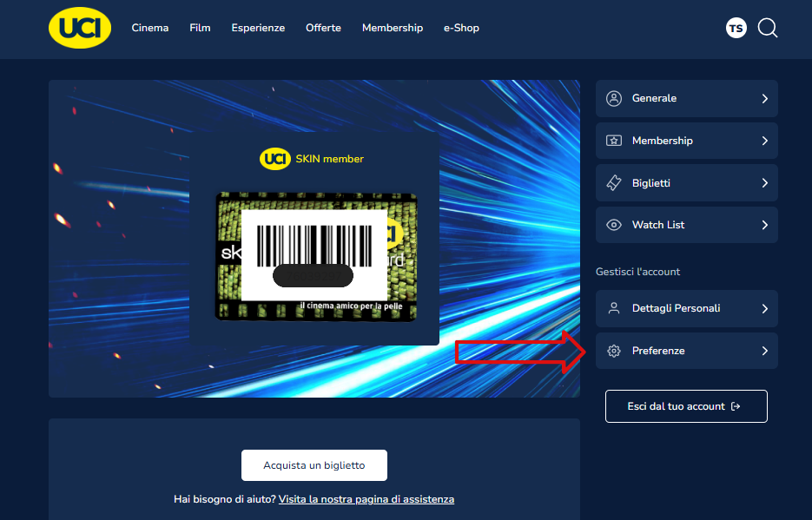Click the Preferenze gear icon

(614, 351)
